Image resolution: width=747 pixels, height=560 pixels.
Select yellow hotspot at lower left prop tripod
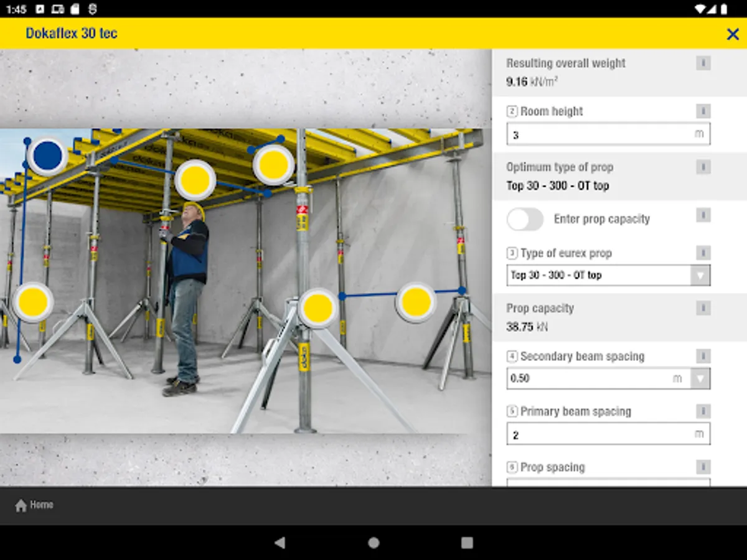tap(33, 302)
